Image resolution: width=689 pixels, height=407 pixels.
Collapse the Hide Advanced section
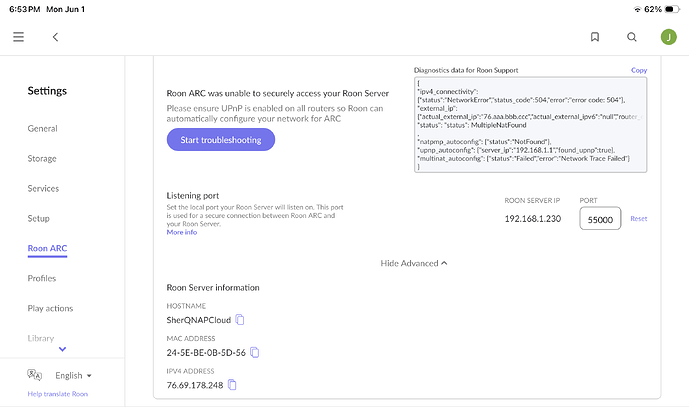point(413,263)
